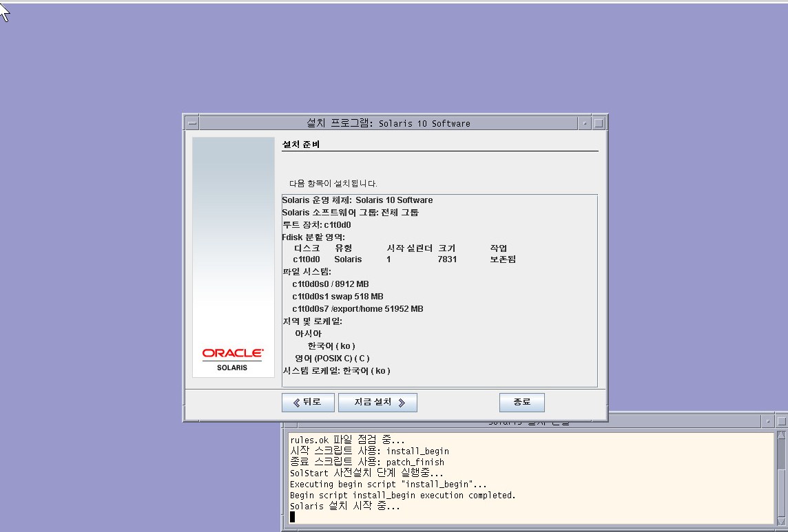Viewport: 788px width, 532px height.
Task: Select the "한국어 ( ko )" locale line
Action: [332, 345]
